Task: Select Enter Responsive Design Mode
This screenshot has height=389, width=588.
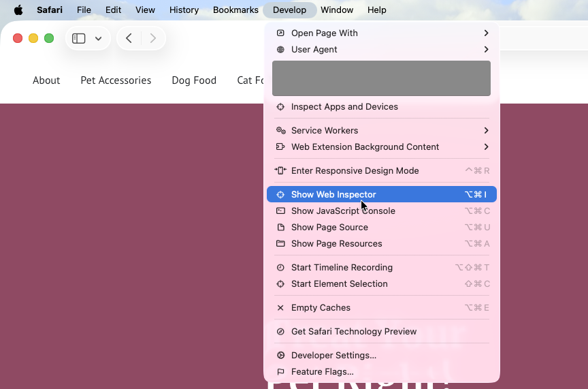Action: pyautogui.click(x=382, y=170)
